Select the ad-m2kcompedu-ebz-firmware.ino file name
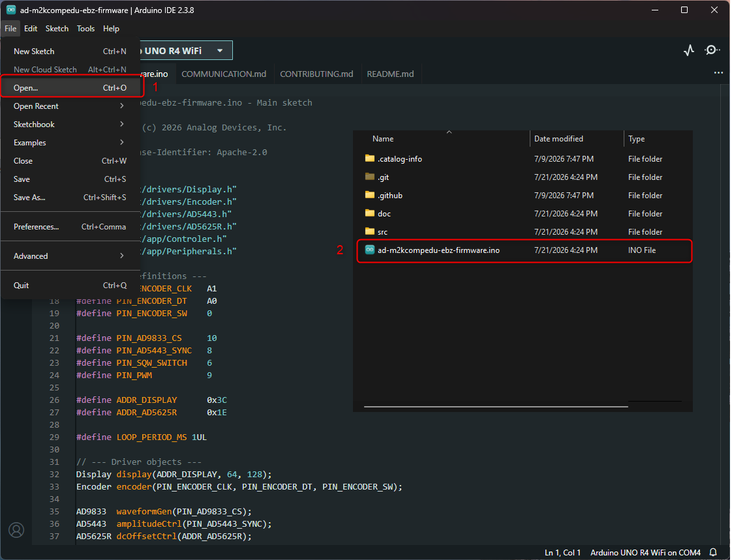This screenshot has height=560, width=732. tap(438, 250)
